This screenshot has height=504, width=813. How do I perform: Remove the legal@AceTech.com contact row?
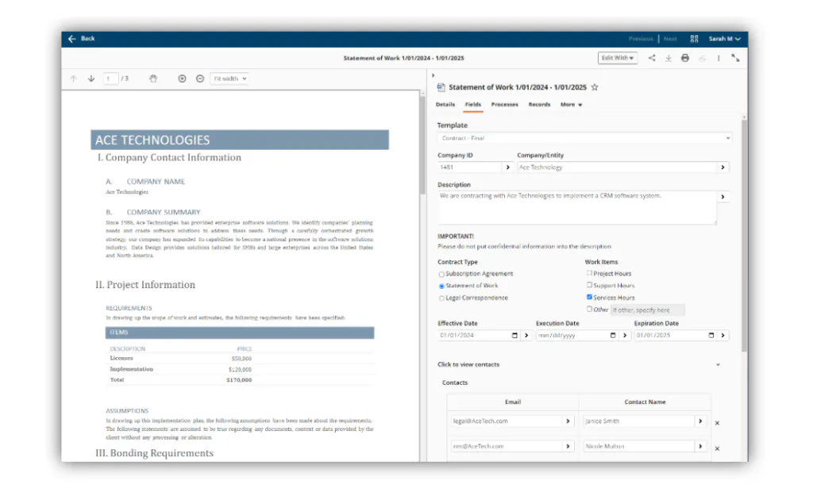click(717, 423)
